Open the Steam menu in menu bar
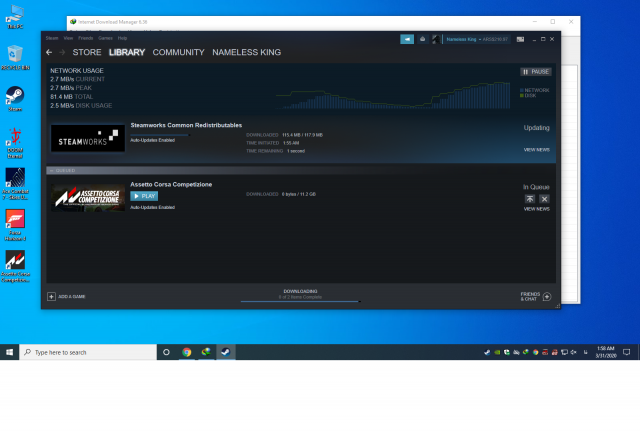The height and width of the screenshot is (437, 640). click(52, 37)
